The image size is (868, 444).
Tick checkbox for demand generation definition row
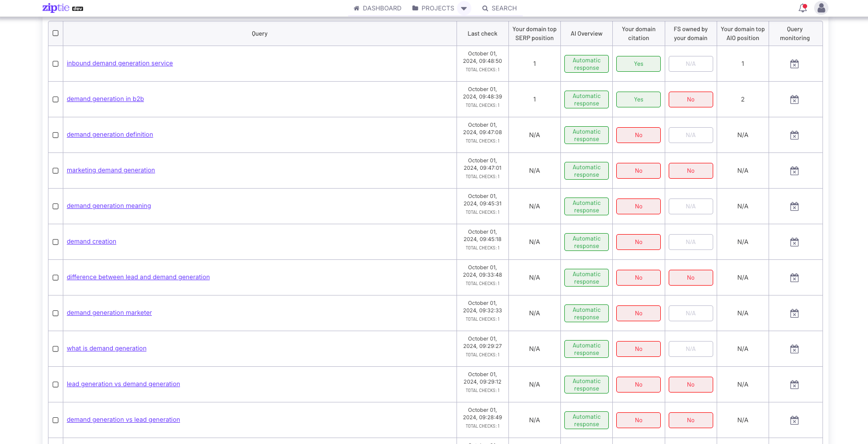[x=55, y=135]
